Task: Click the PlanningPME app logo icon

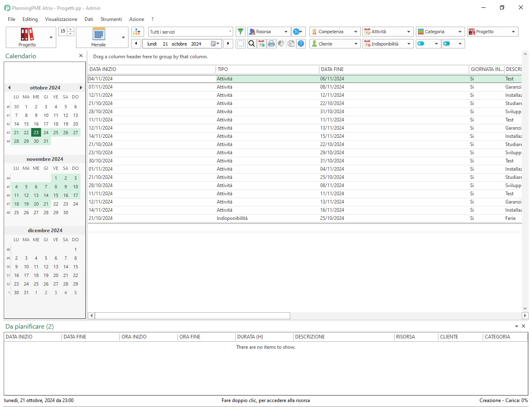Action: pos(7,8)
